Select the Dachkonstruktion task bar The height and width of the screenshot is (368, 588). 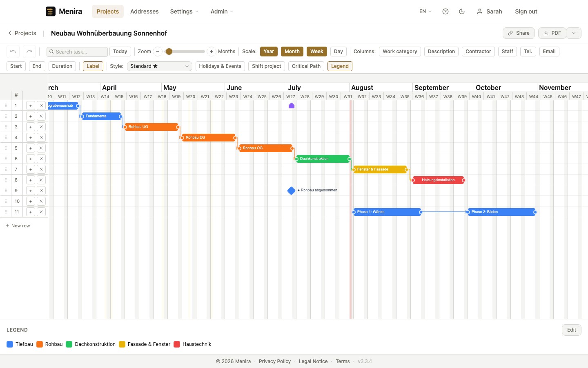323,159
